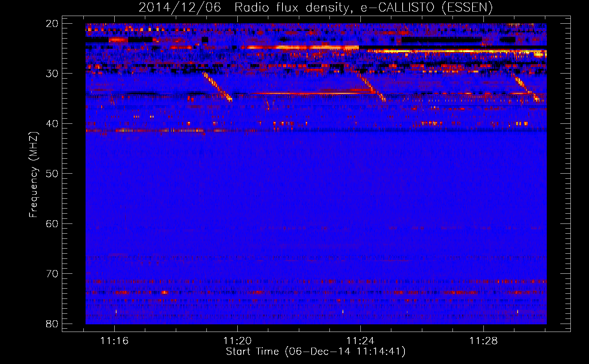Viewport: 589px width, 364px height.
Task: Click the frequency tick label "70"
Action: pos(52,274)
